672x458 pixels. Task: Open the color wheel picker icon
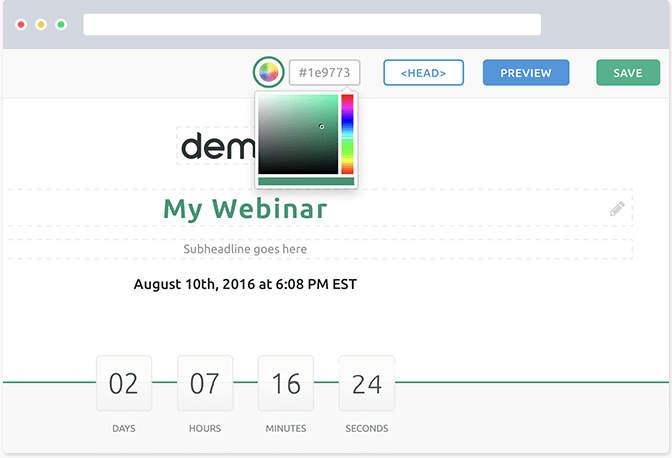[268, 72]
